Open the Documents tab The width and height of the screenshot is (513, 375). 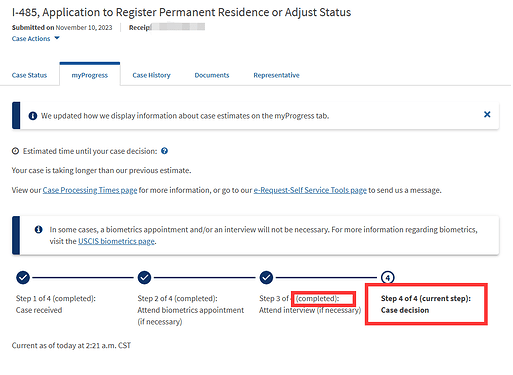click(212, 75)
